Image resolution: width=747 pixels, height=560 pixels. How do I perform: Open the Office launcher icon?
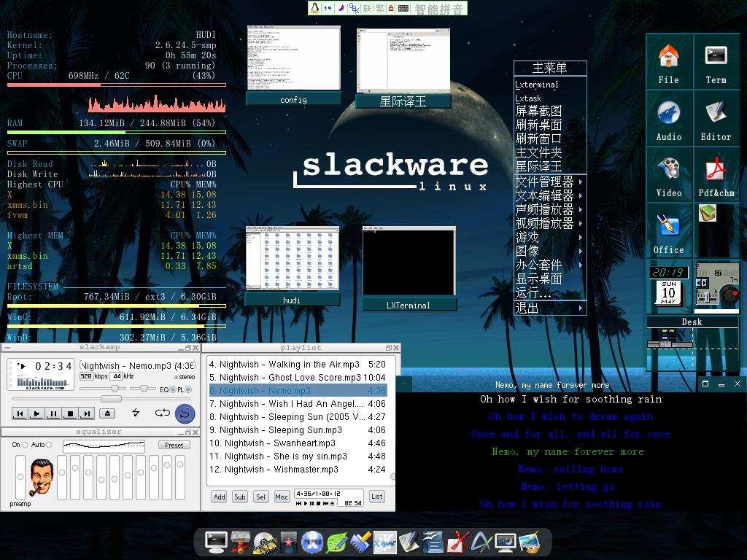coord(668,225)
